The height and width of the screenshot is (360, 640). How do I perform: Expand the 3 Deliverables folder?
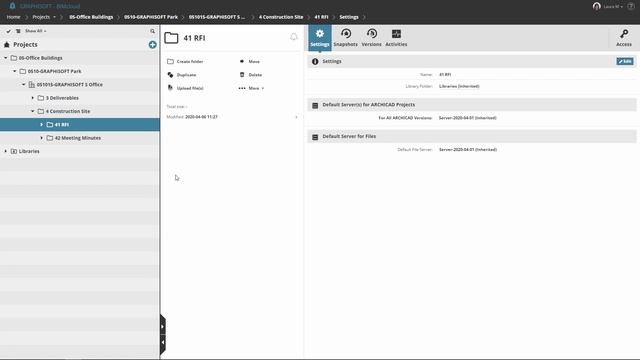click(x=33, y=98)
